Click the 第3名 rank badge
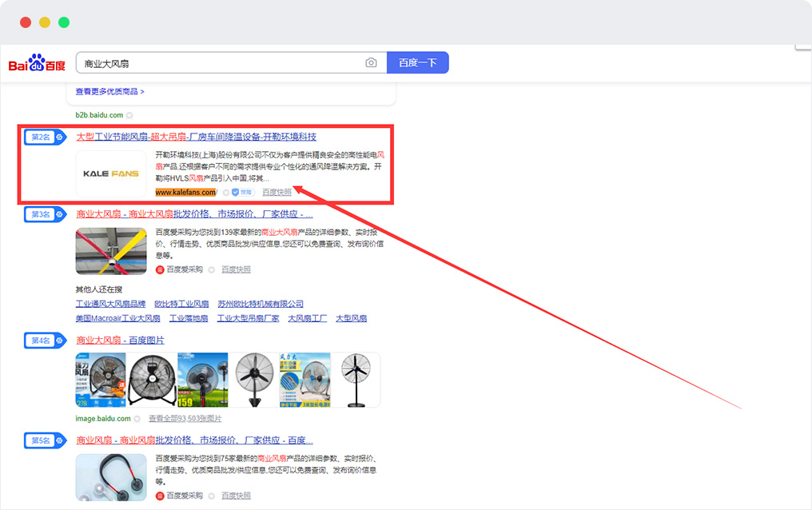 click(x=45, y=214)
